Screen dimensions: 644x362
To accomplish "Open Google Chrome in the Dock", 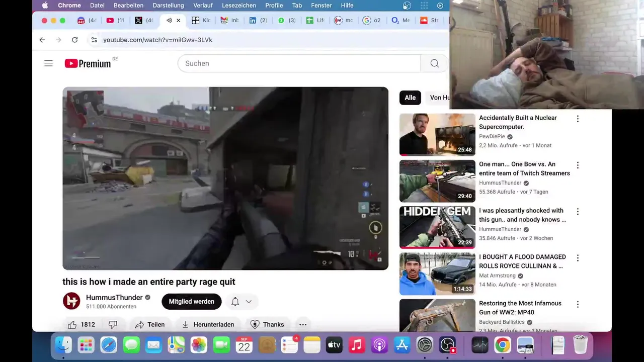I will 502,345.
